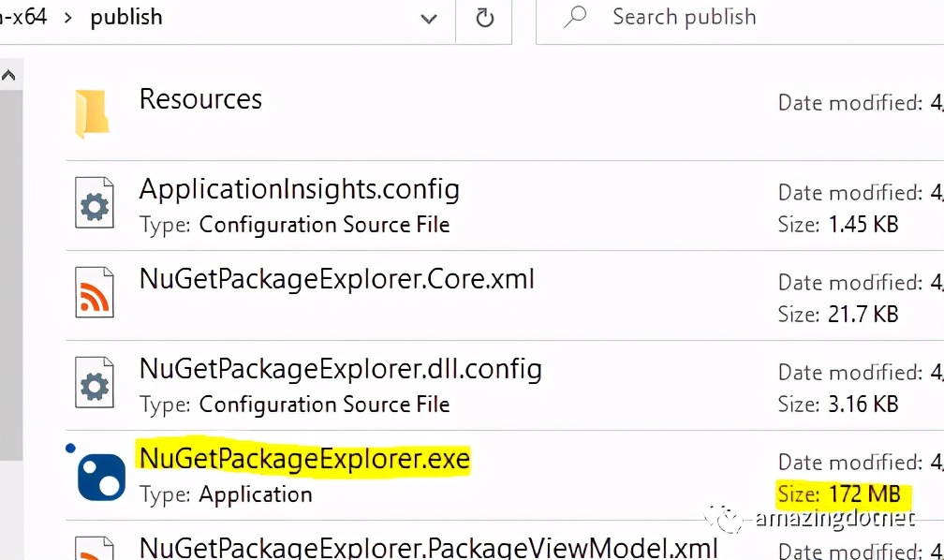Select the NuGetPackageExplorer.exe file name
Image resolution: width=944 pixels, height=560 pixels.
tap(304, 459)
